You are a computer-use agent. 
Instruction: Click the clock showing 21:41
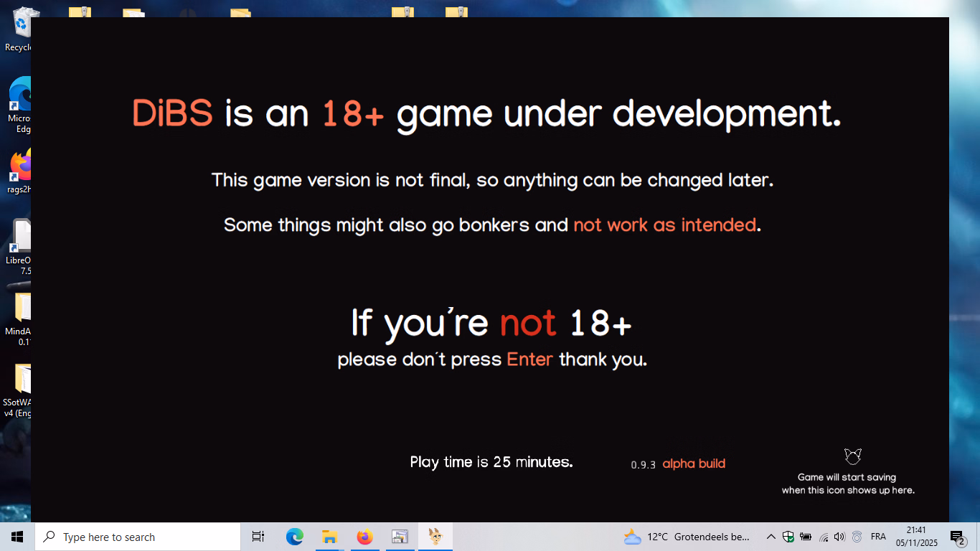pos(916,537)
